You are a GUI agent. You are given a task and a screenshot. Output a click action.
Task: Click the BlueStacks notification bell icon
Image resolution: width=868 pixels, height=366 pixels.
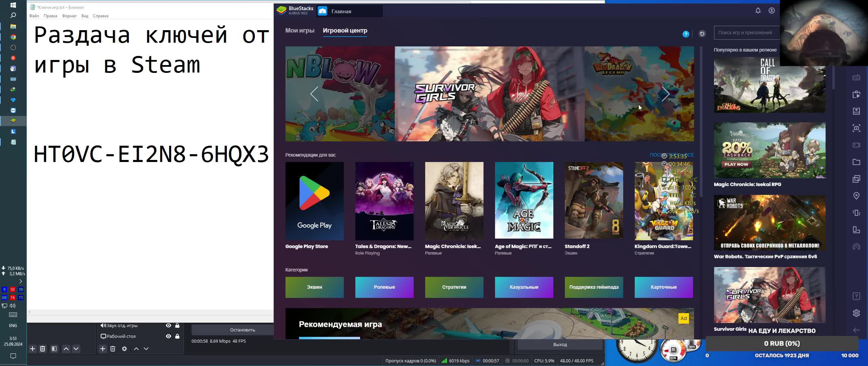tap(758, 11)
